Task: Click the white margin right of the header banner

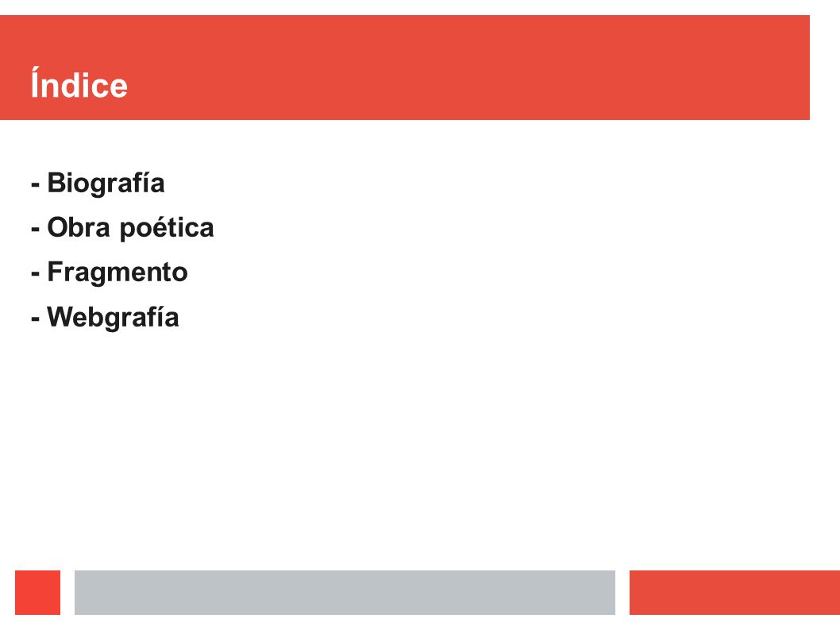Action: pos(825,68)
